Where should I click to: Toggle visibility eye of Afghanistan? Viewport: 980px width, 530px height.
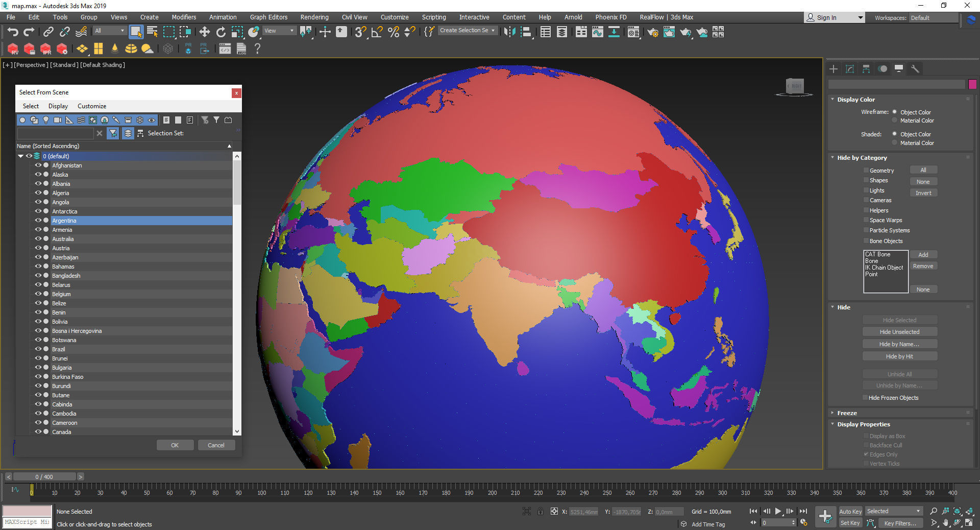(38, 165)
